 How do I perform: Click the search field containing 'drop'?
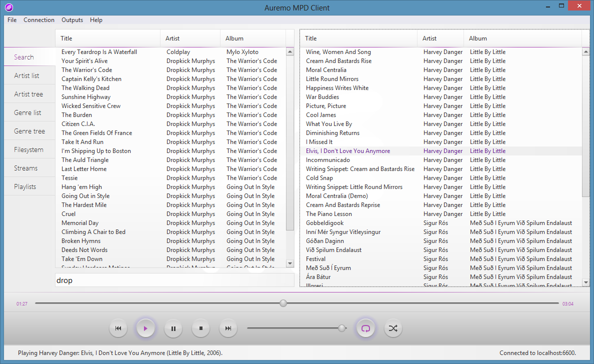point(174,280)
